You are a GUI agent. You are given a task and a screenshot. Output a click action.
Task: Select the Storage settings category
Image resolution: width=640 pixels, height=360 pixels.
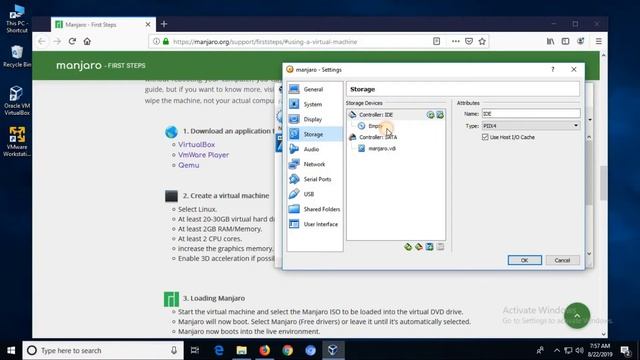coord(314,134)
